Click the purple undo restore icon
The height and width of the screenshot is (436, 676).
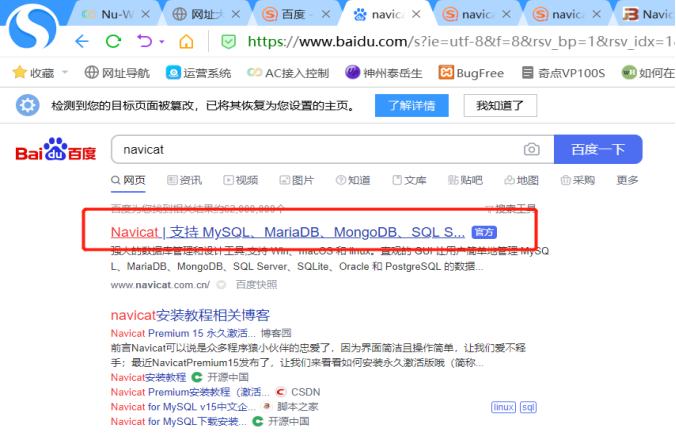[x=144, y=41]
